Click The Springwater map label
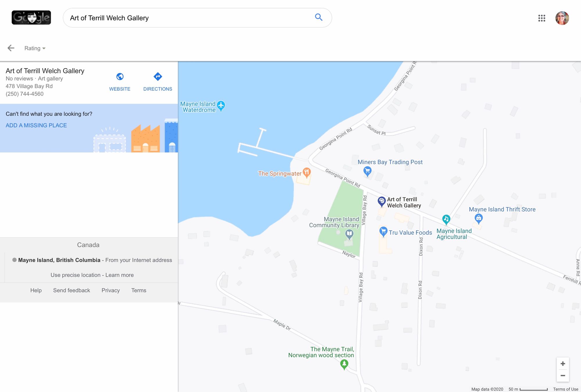The image size is (581, 392). point(280,173)
